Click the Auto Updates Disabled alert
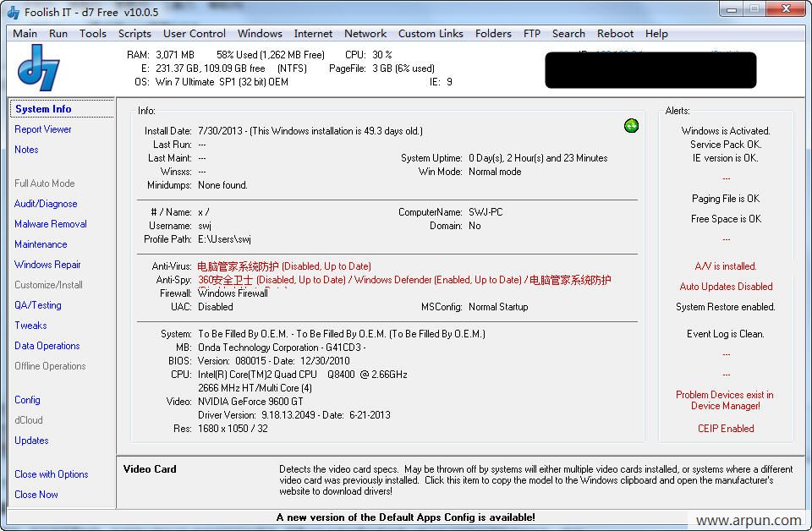 coord(726,287)
